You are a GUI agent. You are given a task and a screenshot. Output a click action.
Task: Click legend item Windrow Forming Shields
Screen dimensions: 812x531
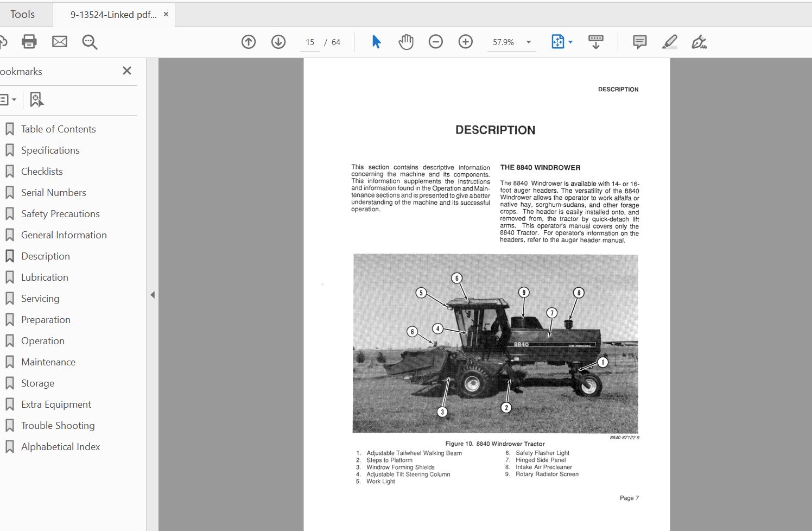(401, 467)
